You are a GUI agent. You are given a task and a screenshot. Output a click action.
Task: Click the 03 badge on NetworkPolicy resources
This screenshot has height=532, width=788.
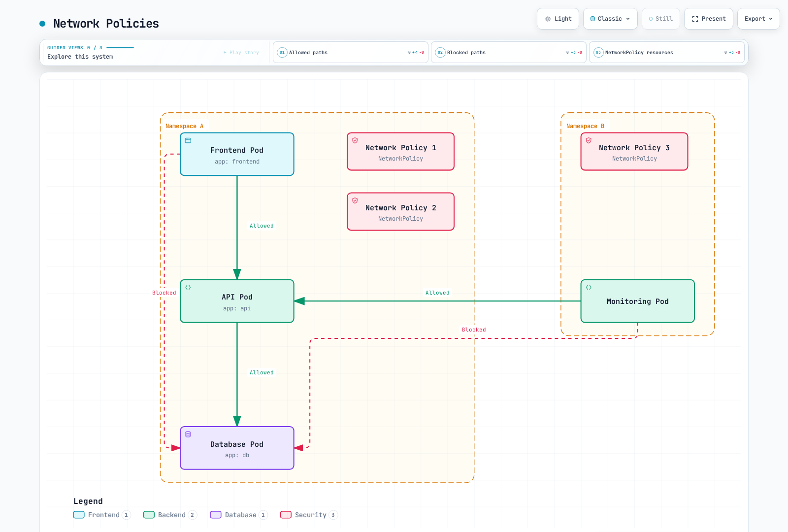point(598,52)
